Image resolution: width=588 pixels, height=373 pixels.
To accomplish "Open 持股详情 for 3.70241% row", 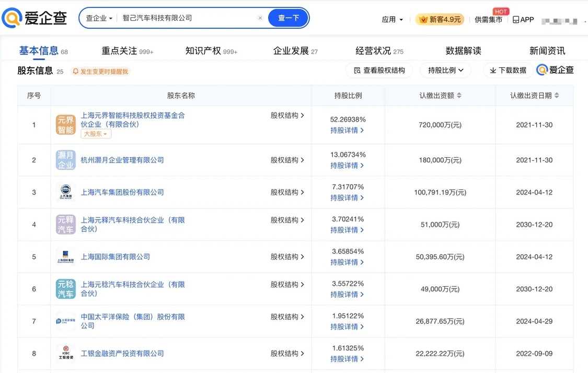I will pyautogui.click(x=347, y=230).
